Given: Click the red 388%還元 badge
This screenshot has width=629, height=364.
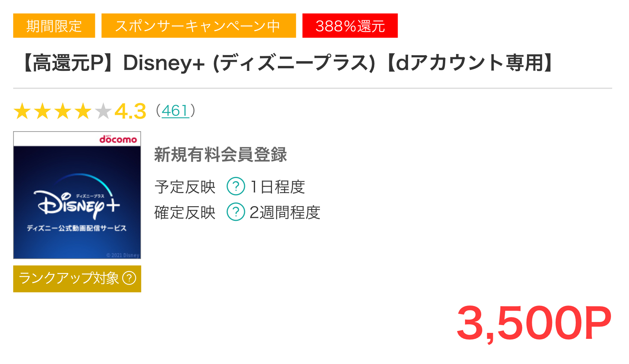Looking at the screenshot, I should click(x=350, y=25).
